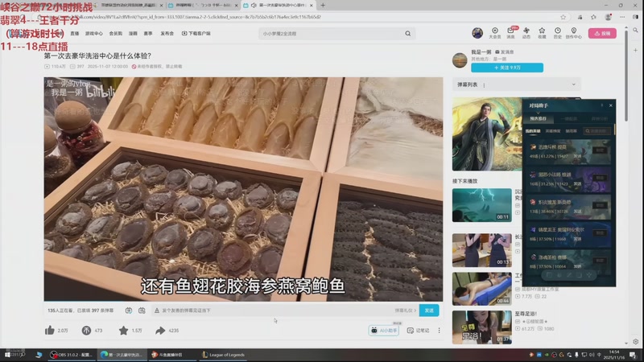This screenshot has width=644, height=362.
Task: Open 大会员 membership icon
Action: [x=495, y=33]
